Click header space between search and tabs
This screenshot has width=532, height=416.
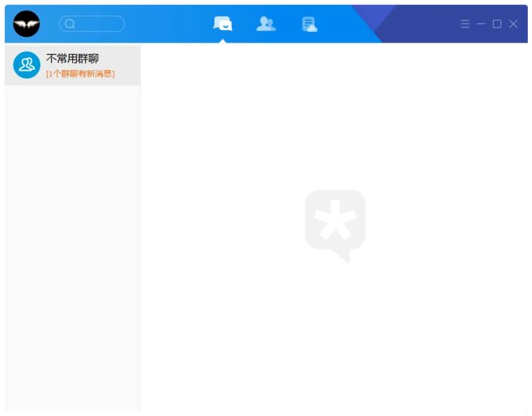[167, 24]
